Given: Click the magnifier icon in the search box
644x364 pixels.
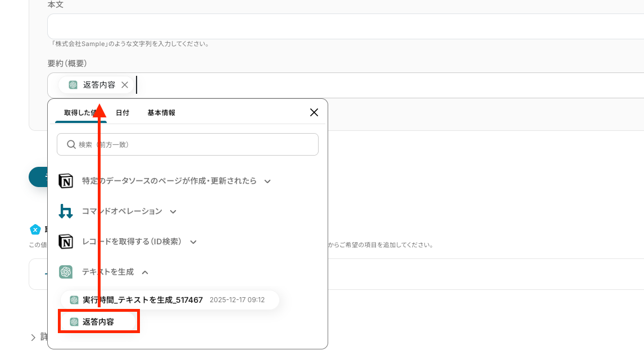Looking at the screenshot, I should [71, 144].
